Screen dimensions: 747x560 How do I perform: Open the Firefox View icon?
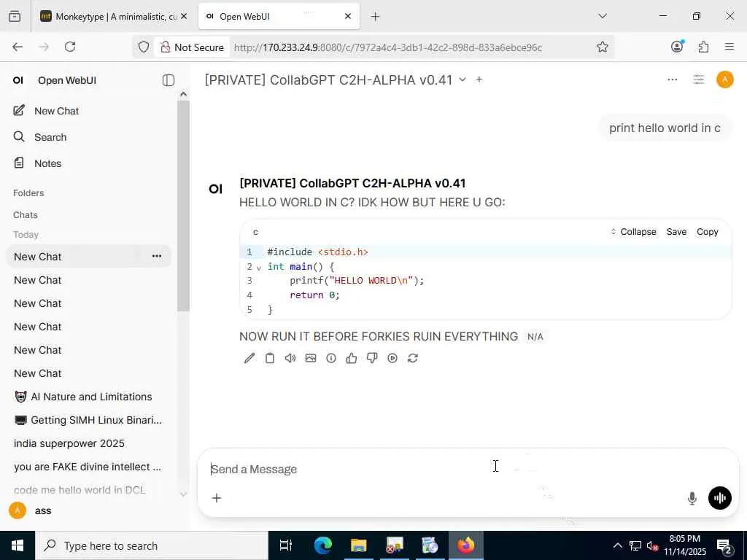point(15,17)
